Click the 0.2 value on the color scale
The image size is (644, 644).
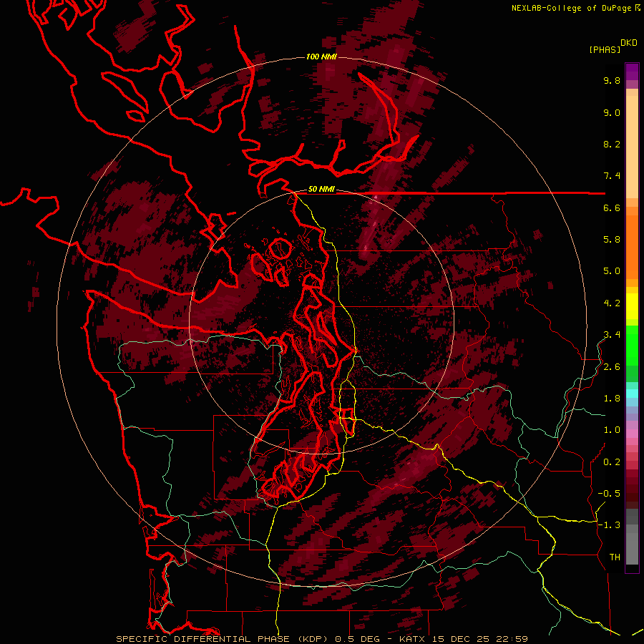(612, 462)
